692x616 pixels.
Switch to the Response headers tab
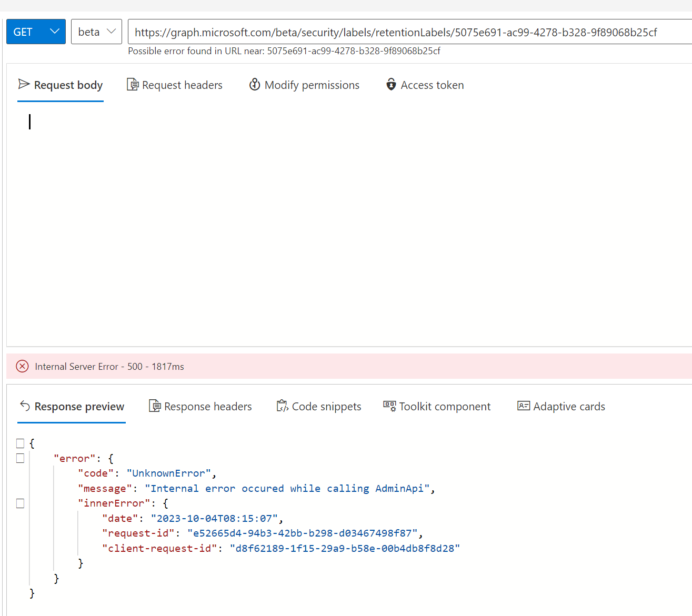click(200, 407)
